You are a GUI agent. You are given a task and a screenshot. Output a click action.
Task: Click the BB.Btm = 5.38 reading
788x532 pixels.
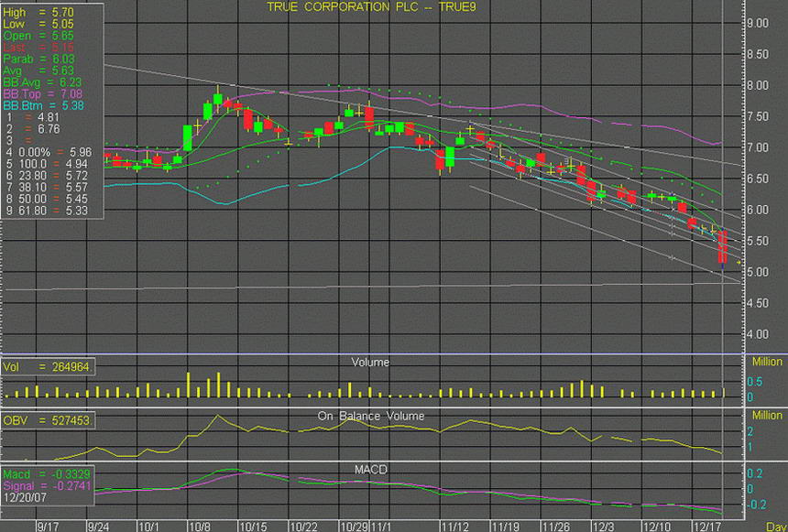pyautogui.click(x=43, y=105)
